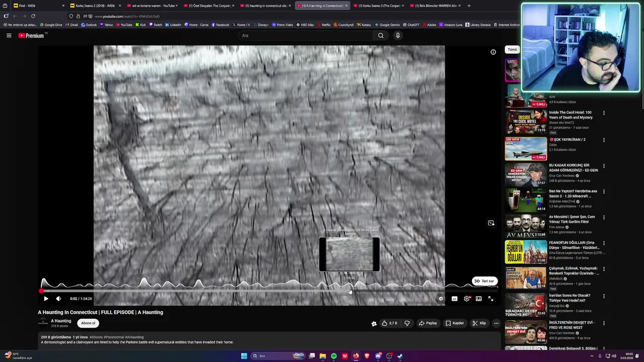The height and width of the screenshot is (362, 644).
Task: Open the Google Drive bookmark
Action: (51, 25)
